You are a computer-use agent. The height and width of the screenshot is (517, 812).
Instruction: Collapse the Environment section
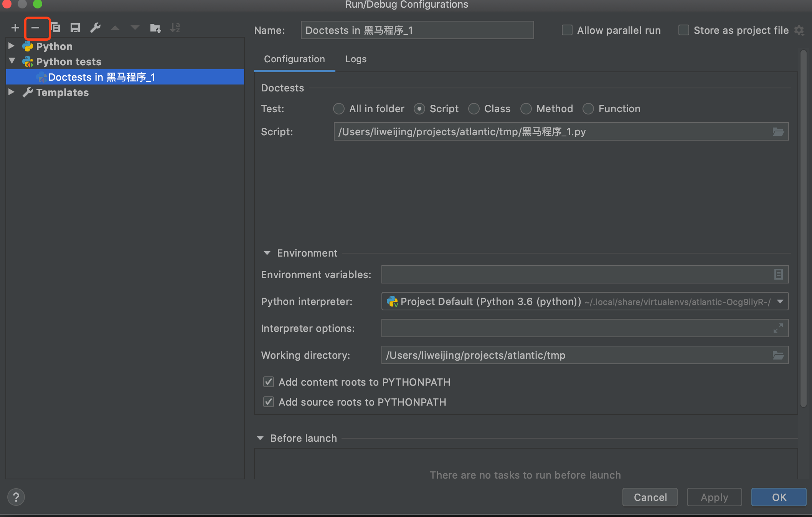tap(267, 253)
